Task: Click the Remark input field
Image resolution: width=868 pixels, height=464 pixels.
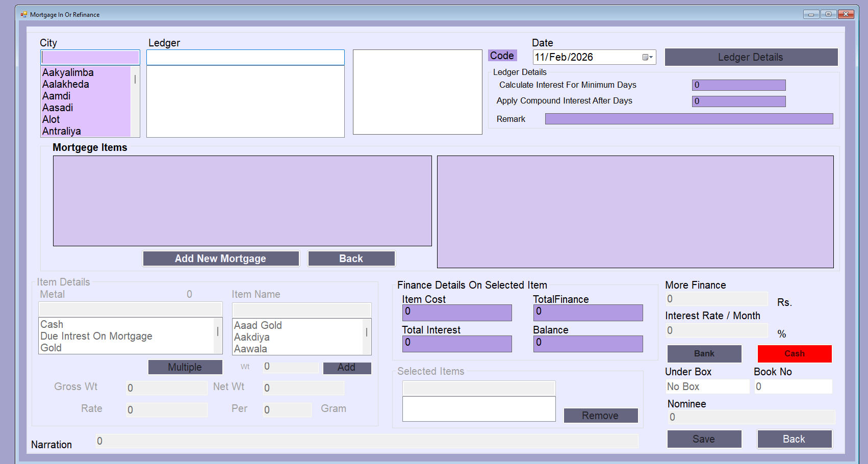Action: click(689, 119)
